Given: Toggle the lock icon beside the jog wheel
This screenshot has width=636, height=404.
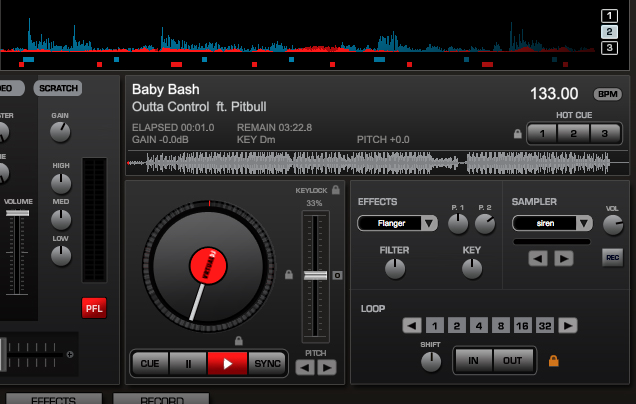Looking at the screenshot, I should click(x=288, y=274).
